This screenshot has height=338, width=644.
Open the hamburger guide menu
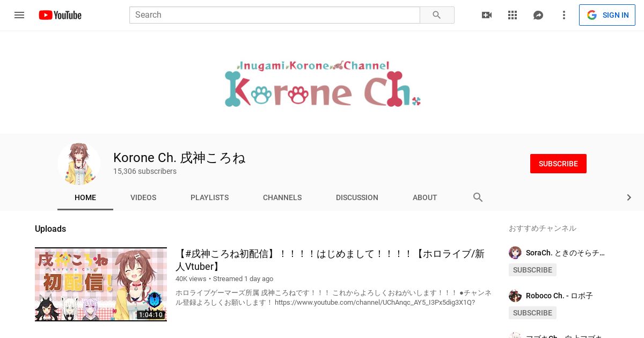pyautogui.click(x=19, y=15)
